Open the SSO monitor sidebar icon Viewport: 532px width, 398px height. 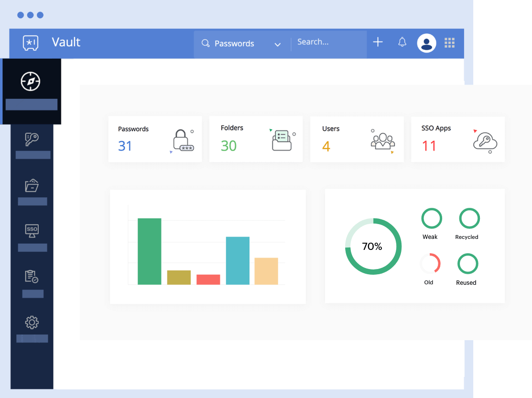click(32, 230)
